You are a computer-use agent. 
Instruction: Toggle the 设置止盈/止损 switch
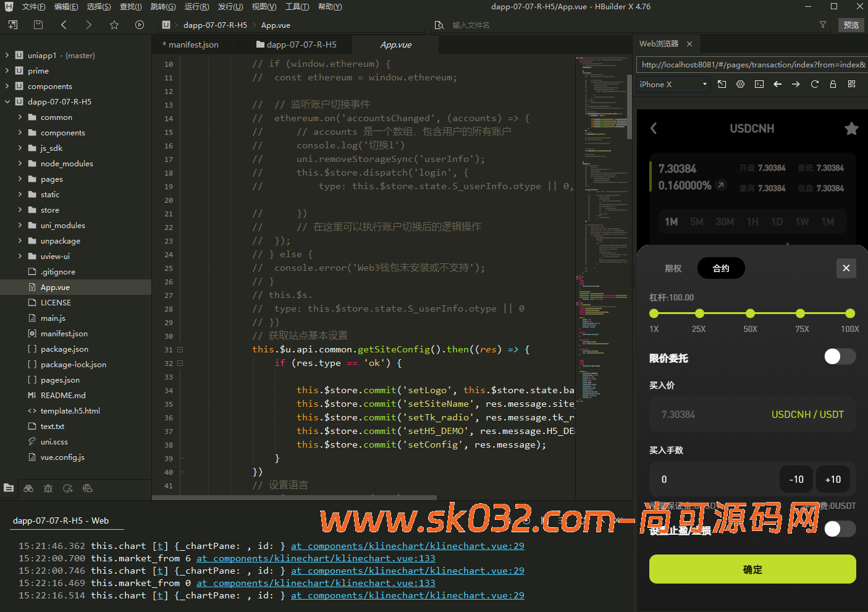pos(840,529)
